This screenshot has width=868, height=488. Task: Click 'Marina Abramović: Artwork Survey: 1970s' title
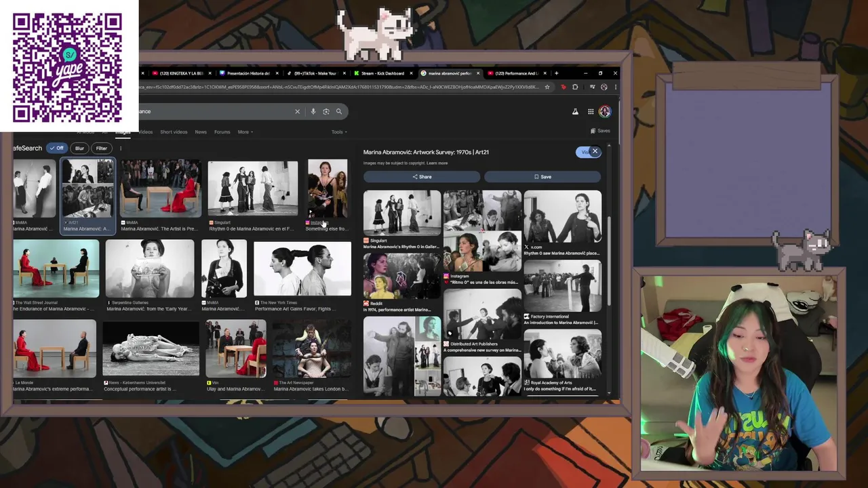point(426,152)
